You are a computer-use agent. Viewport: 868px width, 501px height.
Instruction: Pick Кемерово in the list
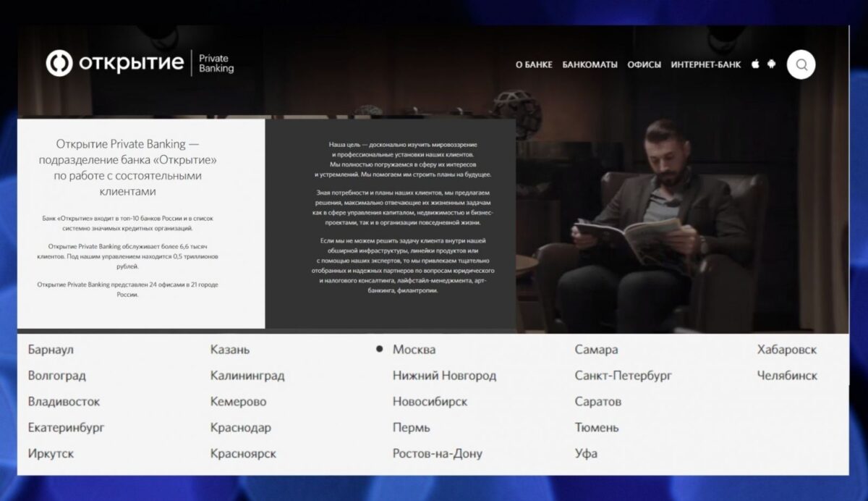tap(238, 402)
